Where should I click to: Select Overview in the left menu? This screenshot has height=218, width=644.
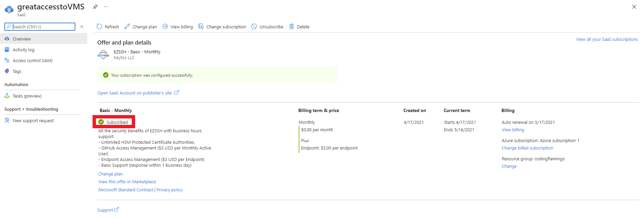[44, 39]
